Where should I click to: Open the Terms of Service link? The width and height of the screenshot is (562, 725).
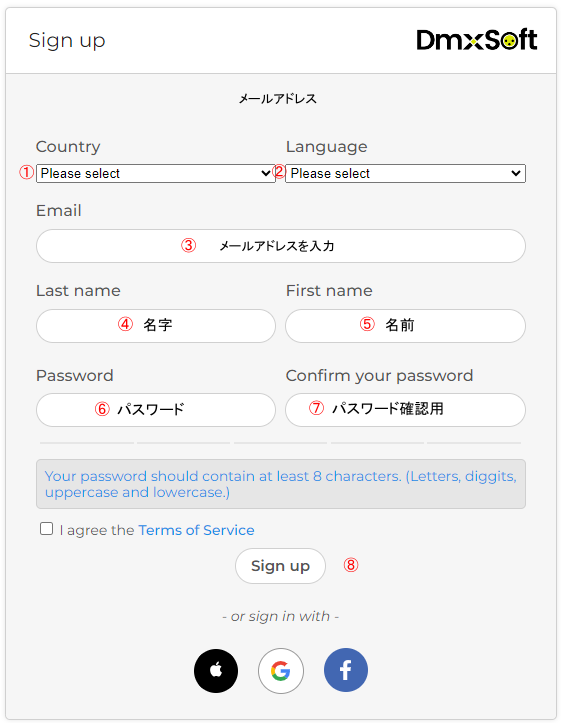pyautogui.click(x=196, y=530)
